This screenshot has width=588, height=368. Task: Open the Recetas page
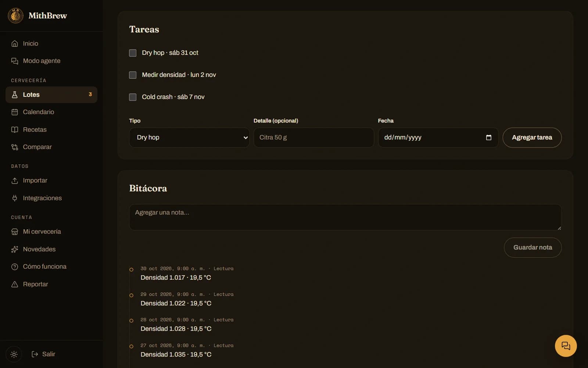click(x=51, y=130)
